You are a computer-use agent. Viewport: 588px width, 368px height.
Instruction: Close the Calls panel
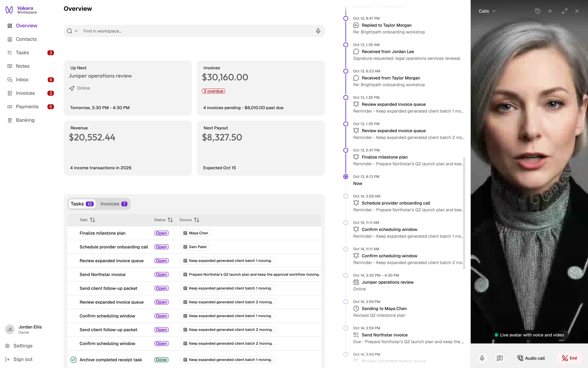pyautogui.click(x=577, y=11)
